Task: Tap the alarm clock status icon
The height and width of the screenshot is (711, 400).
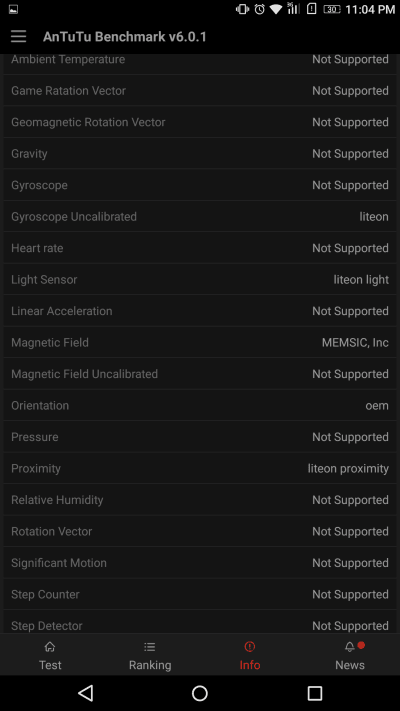Action: 259,9
